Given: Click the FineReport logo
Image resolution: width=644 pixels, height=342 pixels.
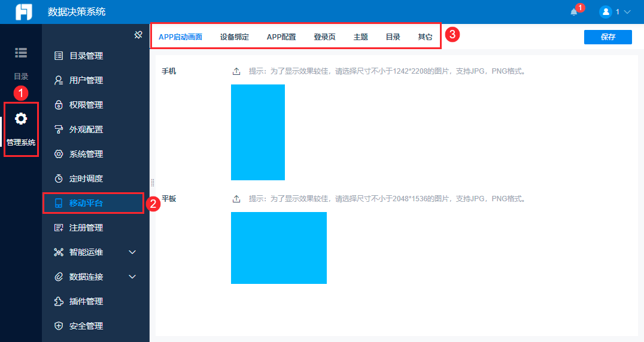Looking at the screenshot, I should click(x=24, y=12).
